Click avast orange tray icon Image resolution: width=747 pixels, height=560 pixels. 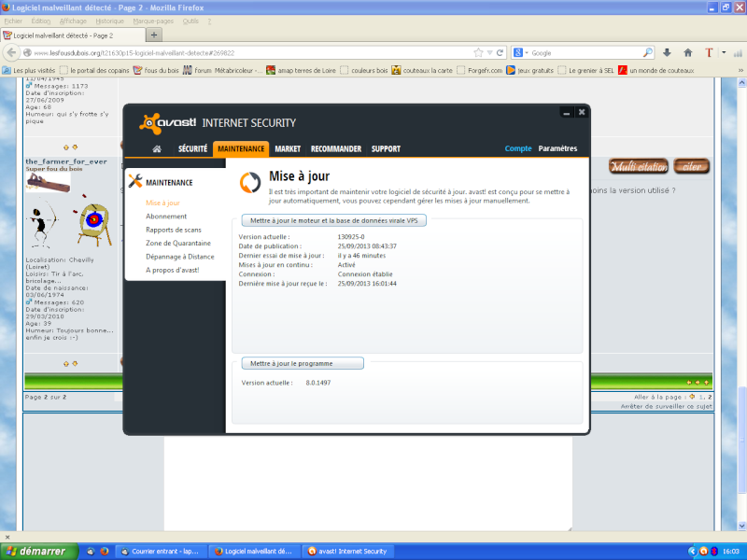tap(704, 551)
